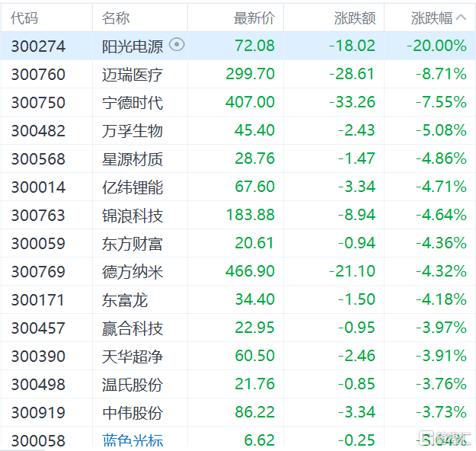476x451 pixels.
Task: Select stock code 300568
Action: pyautogui.click(x=38, y=159)
